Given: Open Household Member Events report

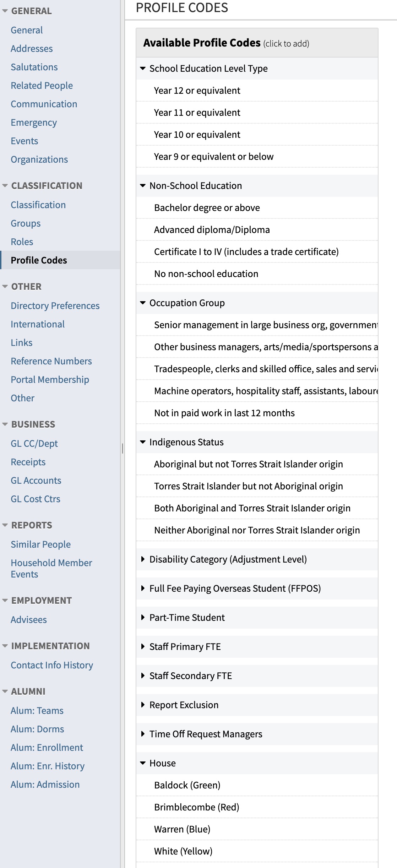Looking at the screenshot, I should 51,569.
